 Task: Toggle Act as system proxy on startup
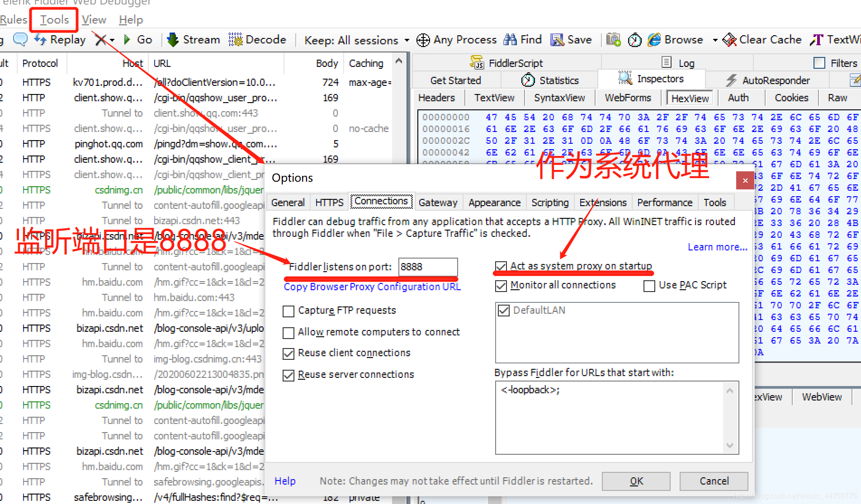coord(501,267)
